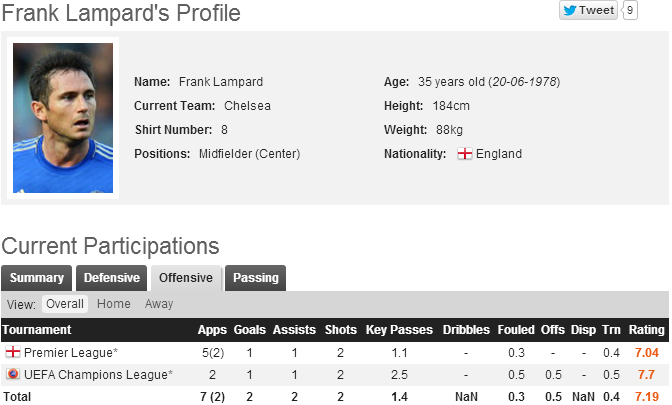Screen dimensions: 672x405
Task: Click the tweet count bubble
Action: 630,10
